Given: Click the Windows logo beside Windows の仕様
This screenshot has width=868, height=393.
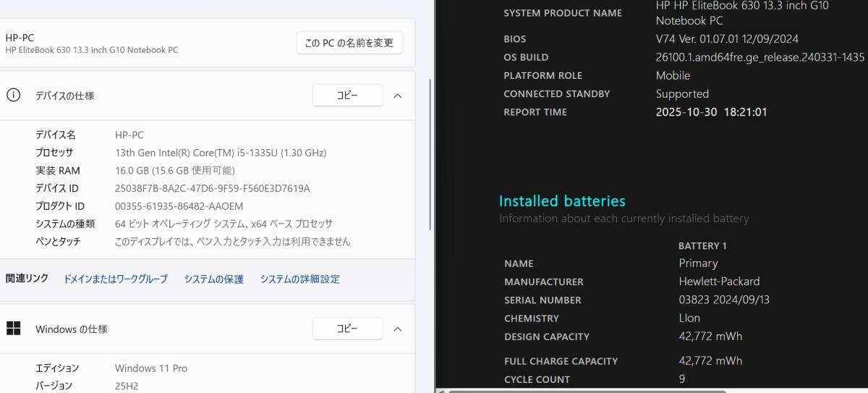Looking at the screenshot, I should click(x=13, y=329).
